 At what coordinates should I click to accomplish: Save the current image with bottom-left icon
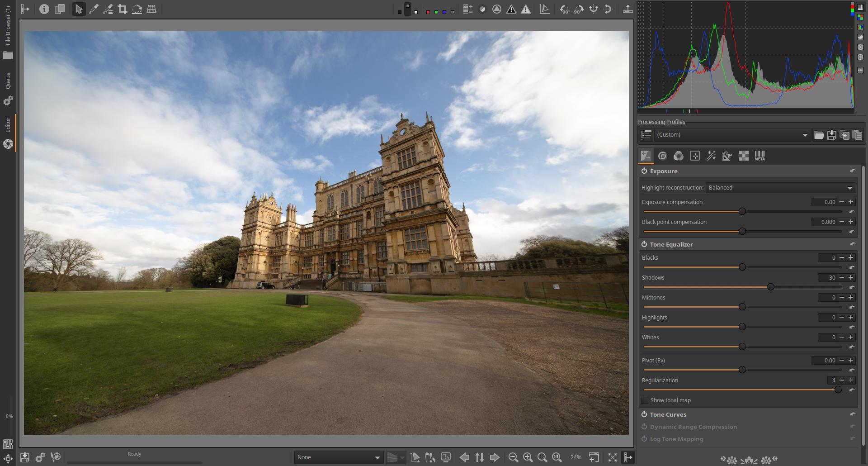(25, 457)
